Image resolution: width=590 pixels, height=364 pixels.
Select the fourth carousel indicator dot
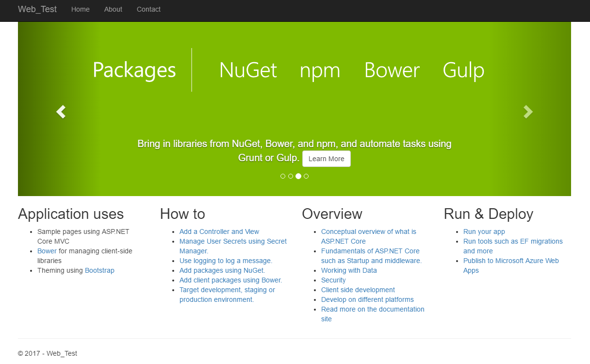point(306,176)
